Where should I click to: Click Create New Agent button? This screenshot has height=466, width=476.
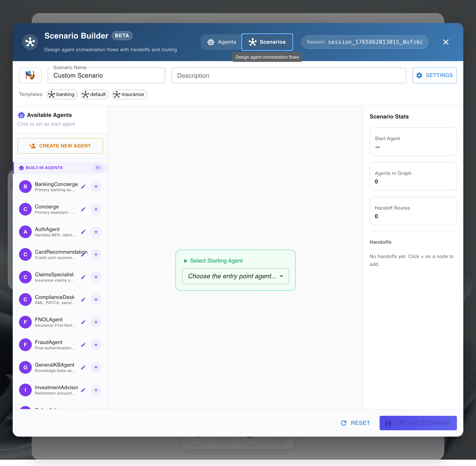(x=60, y=146)
